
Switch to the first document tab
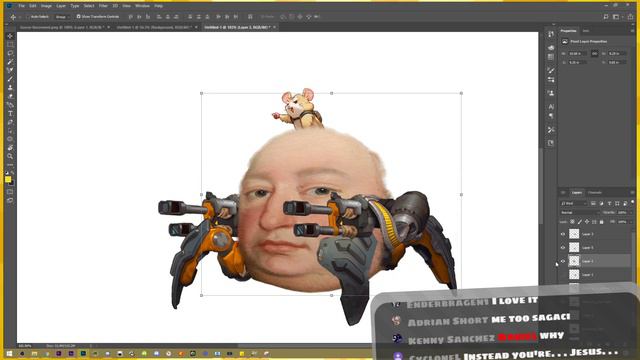pos(62,27)
